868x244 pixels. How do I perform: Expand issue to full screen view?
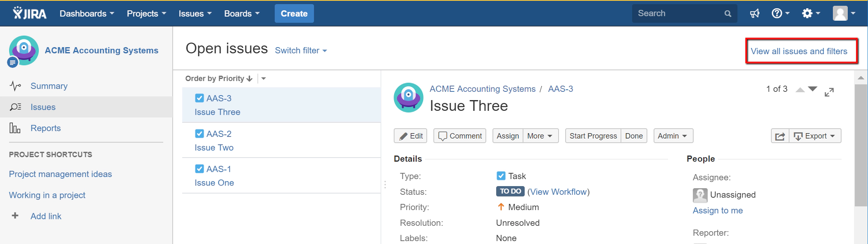point(829,92)
